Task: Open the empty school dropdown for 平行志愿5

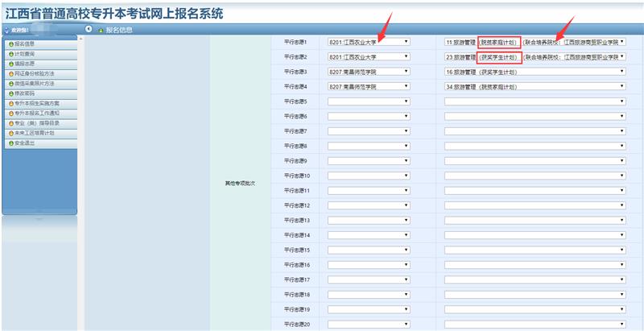Action: pos(369,101)
